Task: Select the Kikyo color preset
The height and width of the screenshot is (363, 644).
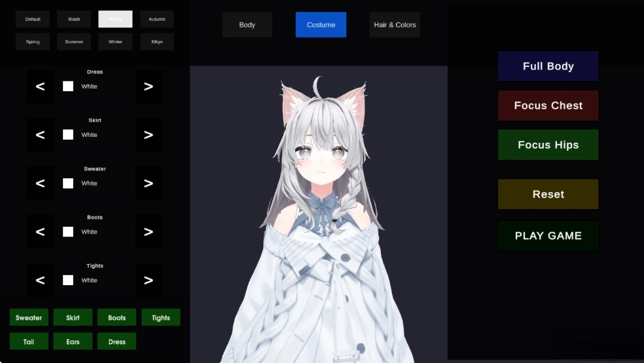Action: click(157, 42)
